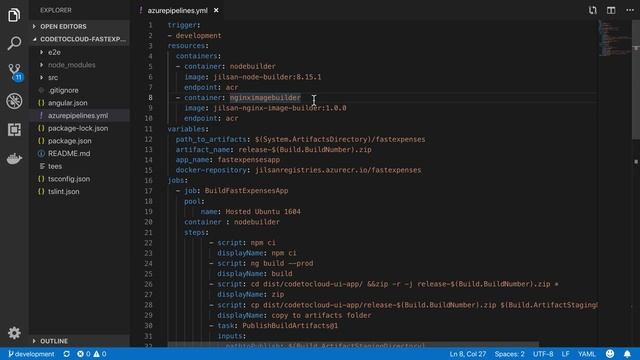Expand the node_modules folder
Viewport: 640px width, 360px height.
pos(80,65)
